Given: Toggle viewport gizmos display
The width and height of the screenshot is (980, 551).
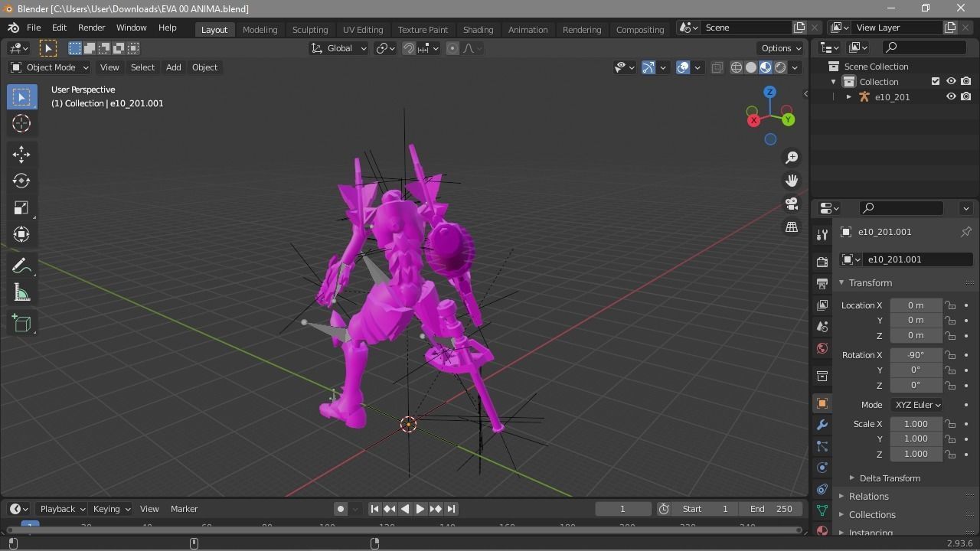Looking at the screenshot, I should [648, 67].
